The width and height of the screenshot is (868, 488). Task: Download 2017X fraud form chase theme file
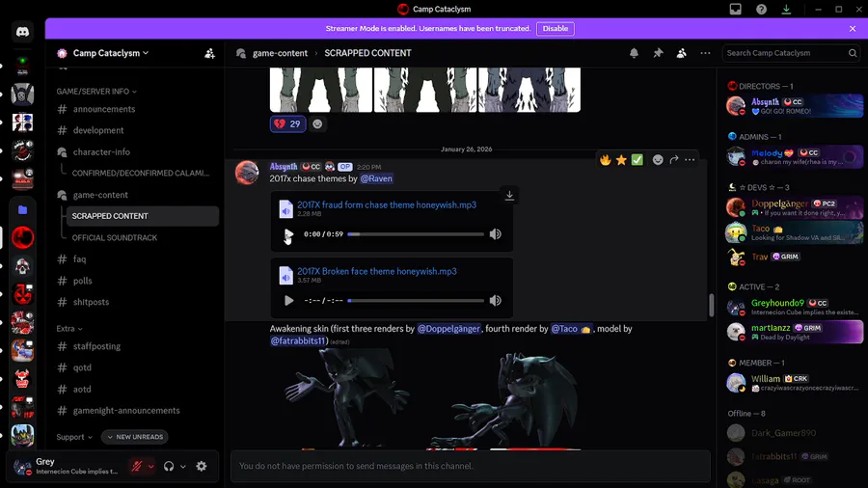(x=509, y=196)
